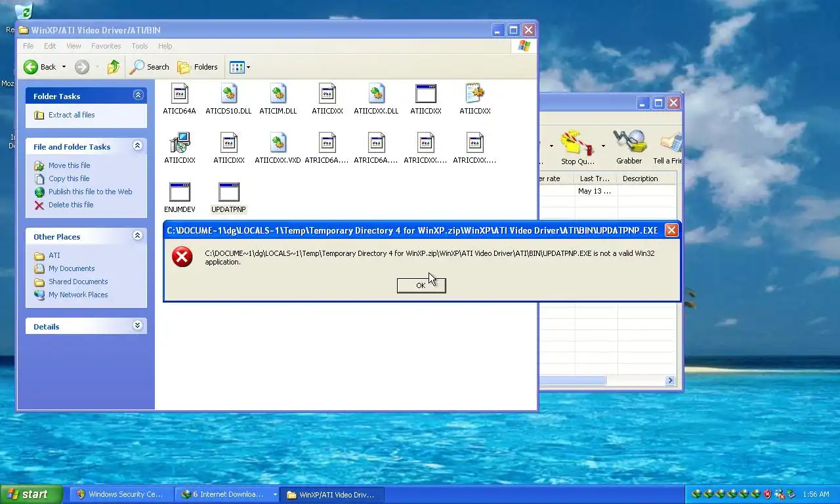The height and width of the screenshot is (504, 840).
Task: Click the red security shield tray icon
Action: [767, 494]
